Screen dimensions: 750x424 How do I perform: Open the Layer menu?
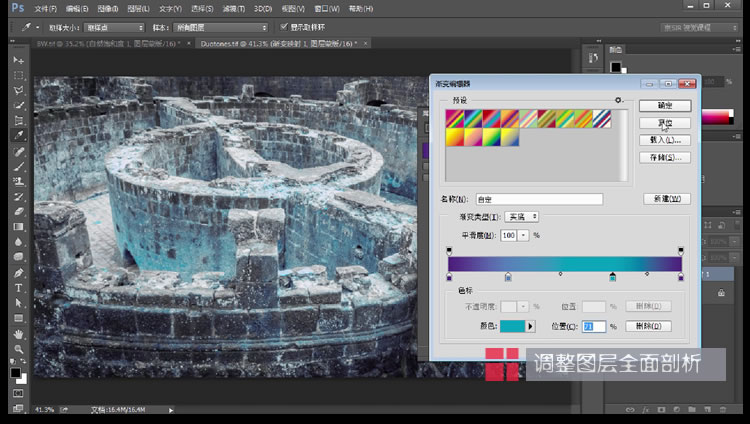[x=139, y=9]
